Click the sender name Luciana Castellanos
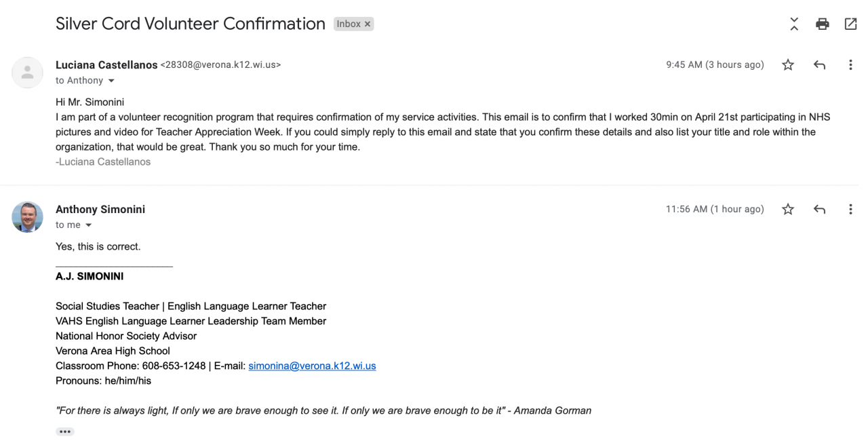868x445 pixels. pyautogui.click(x=106, y=65)
